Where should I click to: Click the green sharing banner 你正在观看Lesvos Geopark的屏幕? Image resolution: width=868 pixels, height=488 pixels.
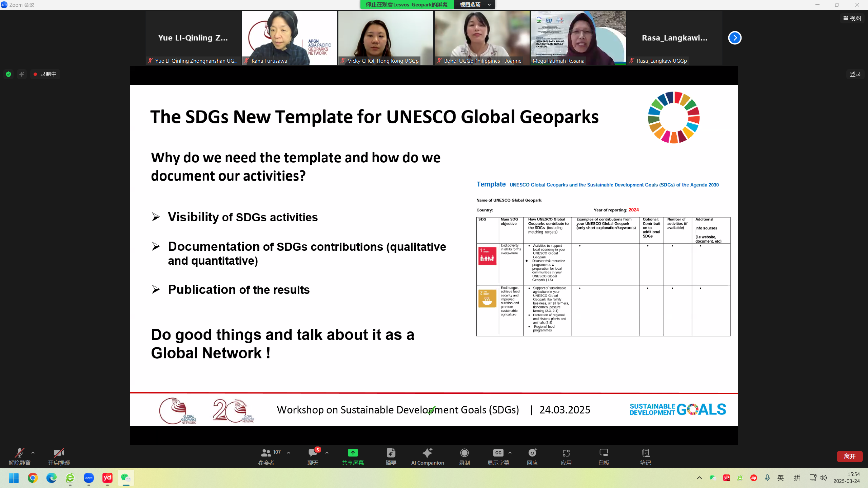pos(407,4)
